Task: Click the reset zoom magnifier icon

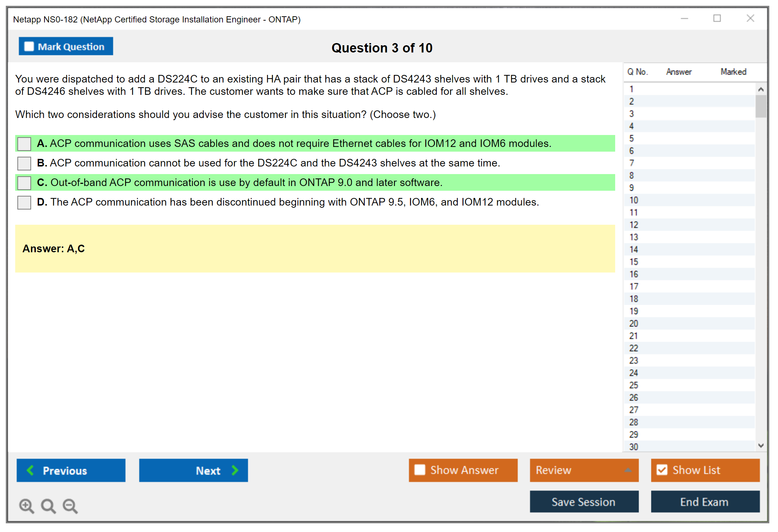Action: coord(48,506)
